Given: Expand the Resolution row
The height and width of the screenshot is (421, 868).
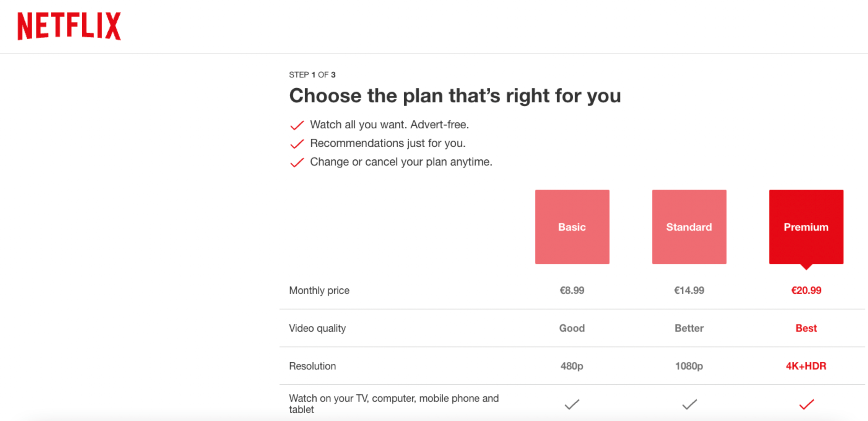Looking at the screenshot, I should pyautogui.click(x=312, y=366).
